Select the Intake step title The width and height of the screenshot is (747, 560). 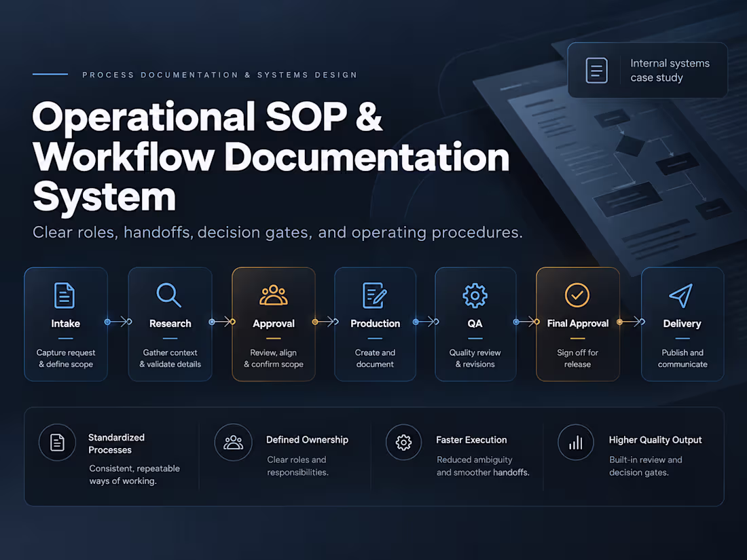pos(66,324)
